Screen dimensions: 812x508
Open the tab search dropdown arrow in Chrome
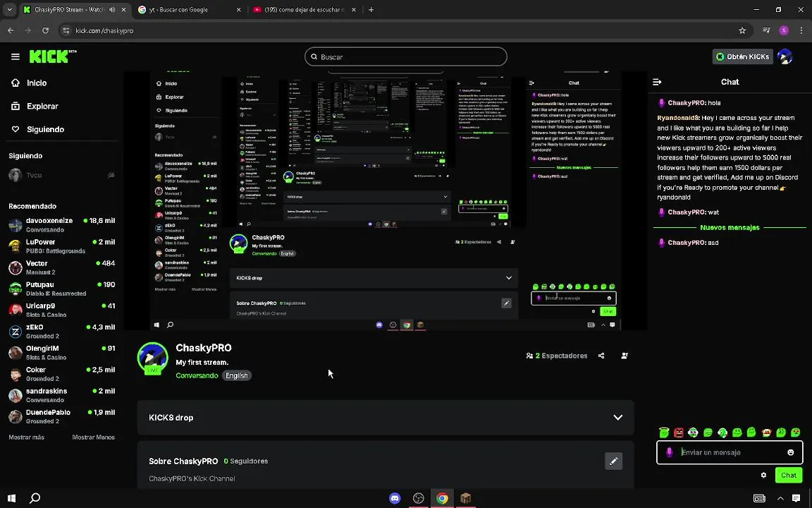(x=9, y=10)
